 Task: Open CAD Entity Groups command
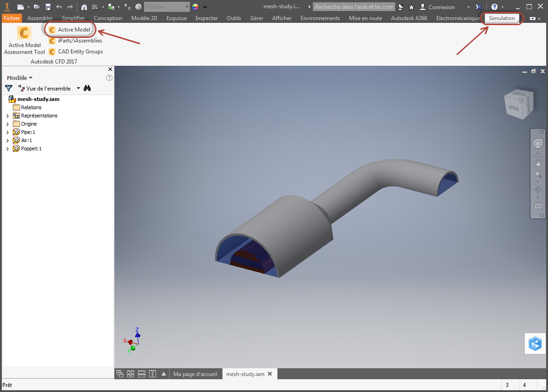(x=76, y=52)
